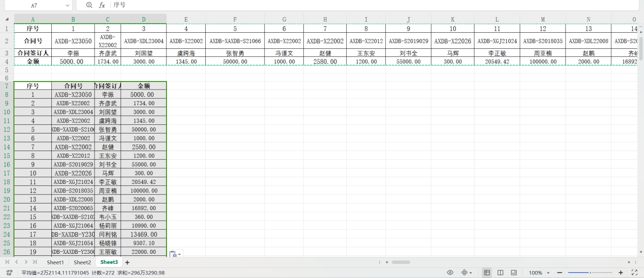Viewport: 644px width, 278px height.
Task: Click the full screen icon in status bar
Action: coord(634,272)
